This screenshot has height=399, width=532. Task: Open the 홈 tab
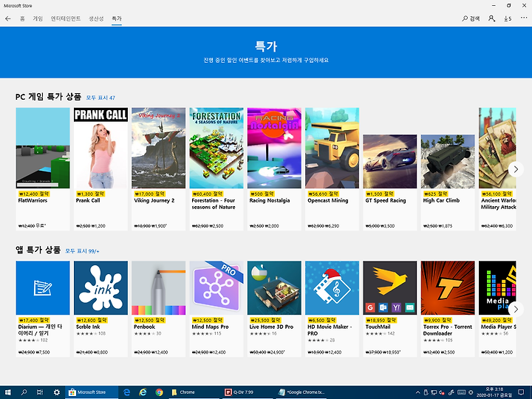pyautogui.click(x=22, y=18)
